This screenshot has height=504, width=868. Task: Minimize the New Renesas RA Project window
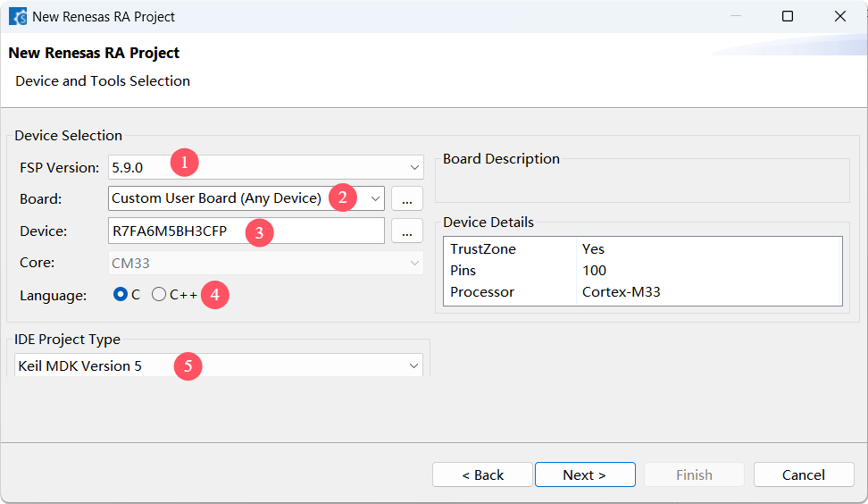[x=736, y=16]
